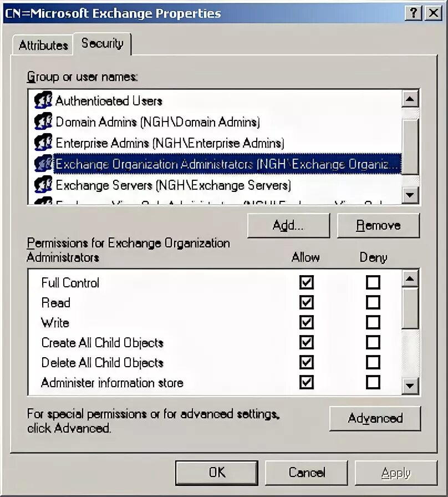
Task: Click the Add button
Action: pos(288,225)
